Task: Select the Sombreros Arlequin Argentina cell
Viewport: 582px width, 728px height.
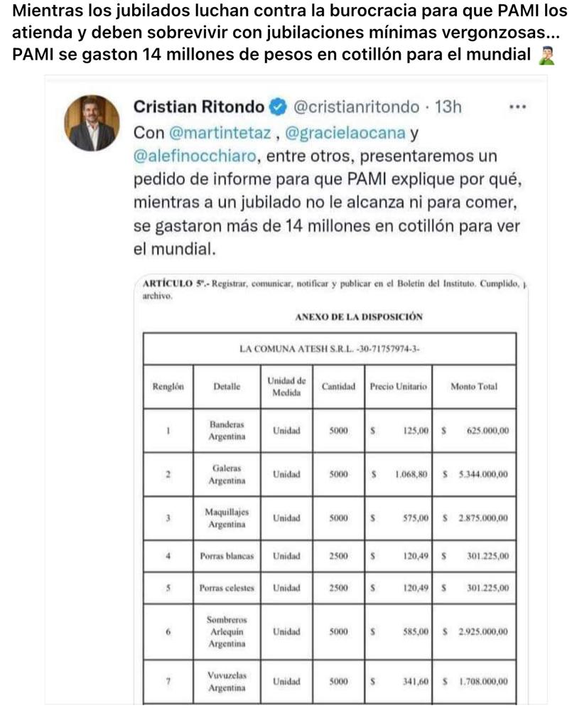Action: pos(227,631)
